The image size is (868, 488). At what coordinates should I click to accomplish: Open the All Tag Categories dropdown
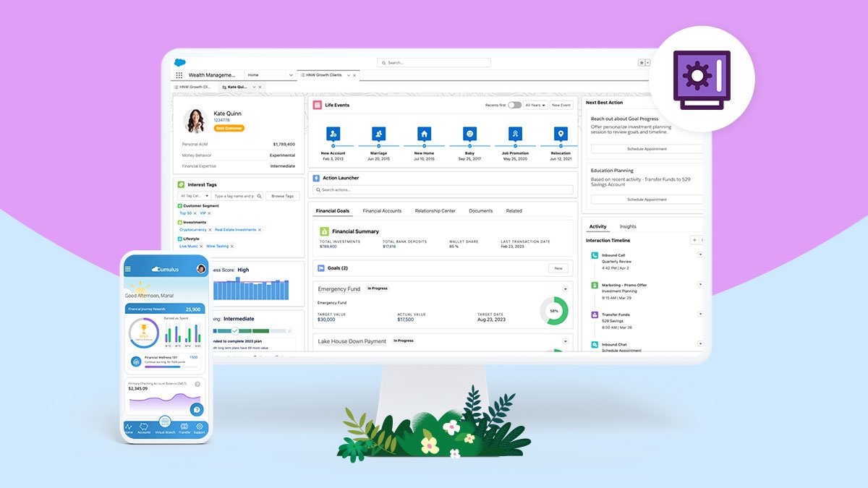tap(194, 196)
